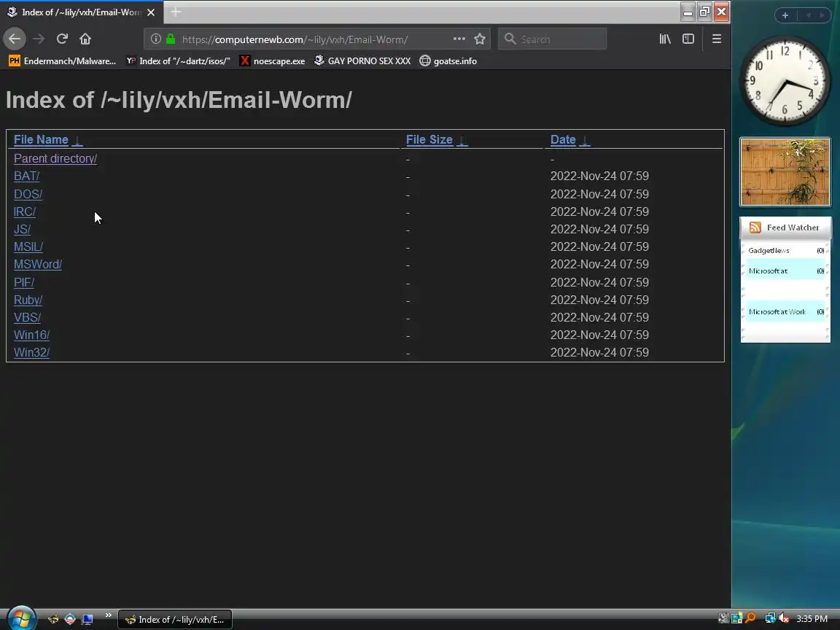The width and height of the screenshot is (840, 630).
Task: Open the Ruby/ folder
Action: pyautogui.click(x=28, y=300)
